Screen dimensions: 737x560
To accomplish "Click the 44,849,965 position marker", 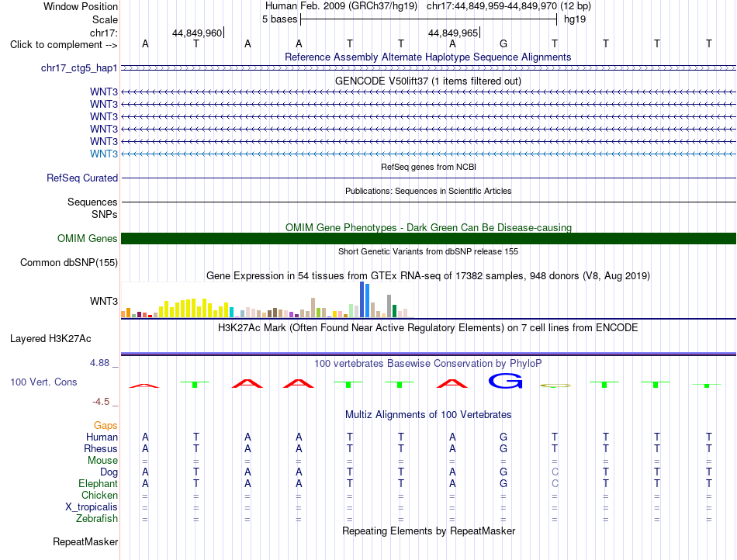I will [x=453, y=33].
